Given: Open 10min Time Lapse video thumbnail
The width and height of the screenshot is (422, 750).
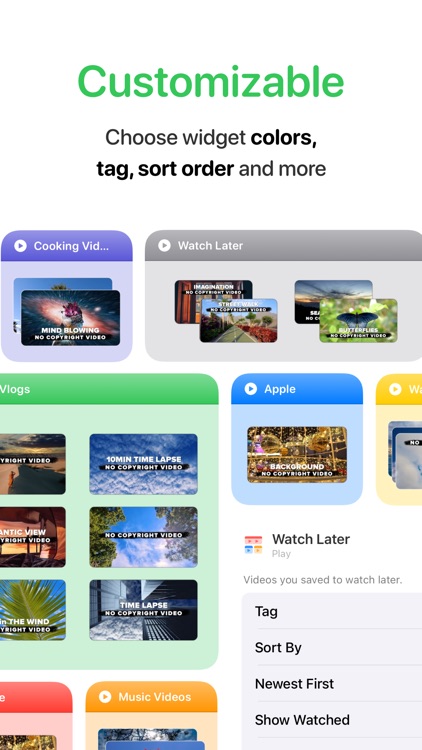Looking at the screenshot, I should tap(144, 464).
